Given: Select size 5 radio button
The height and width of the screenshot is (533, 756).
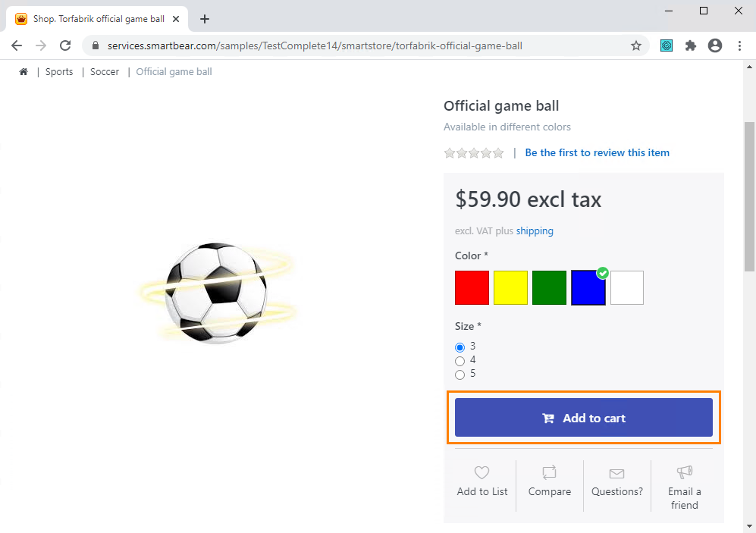Looking at the screenshot, I should pyautogui.click(x=460, y=374).
